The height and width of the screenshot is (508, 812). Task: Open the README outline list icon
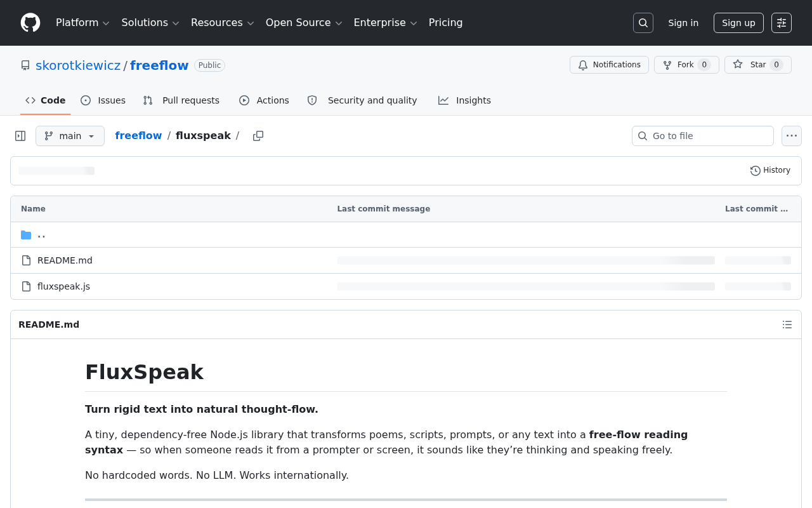787,324
